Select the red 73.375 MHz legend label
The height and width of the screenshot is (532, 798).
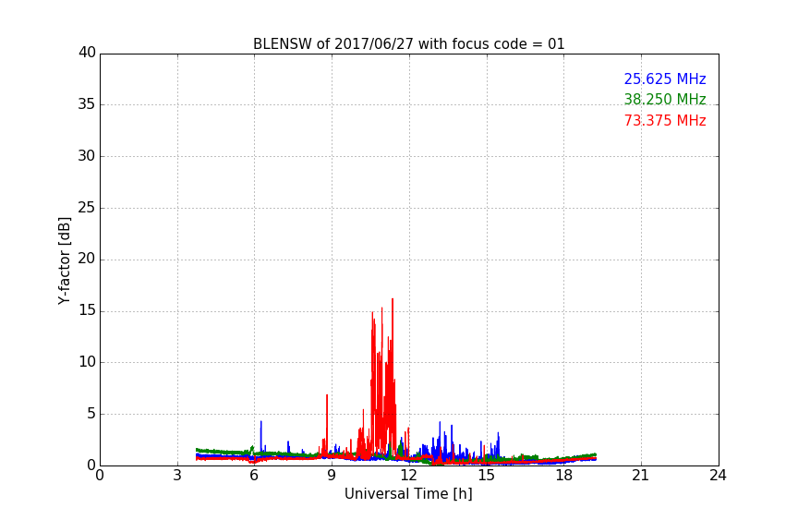665,121
